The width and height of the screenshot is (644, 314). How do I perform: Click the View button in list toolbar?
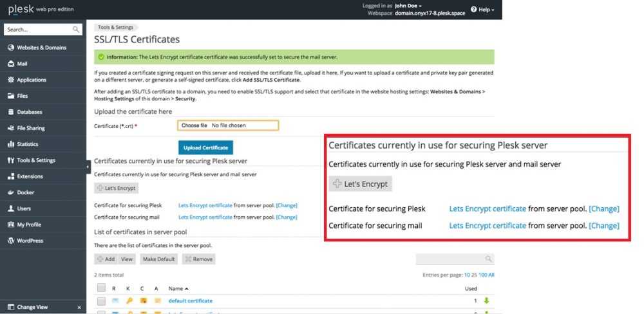(x=127, y=259)
